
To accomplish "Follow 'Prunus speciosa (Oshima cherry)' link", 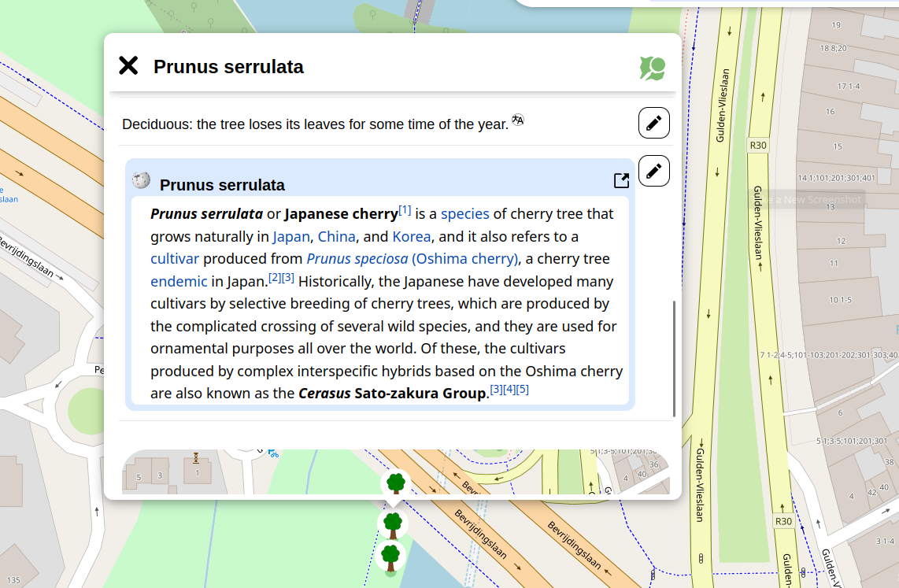I will click(x=412, y=259).
